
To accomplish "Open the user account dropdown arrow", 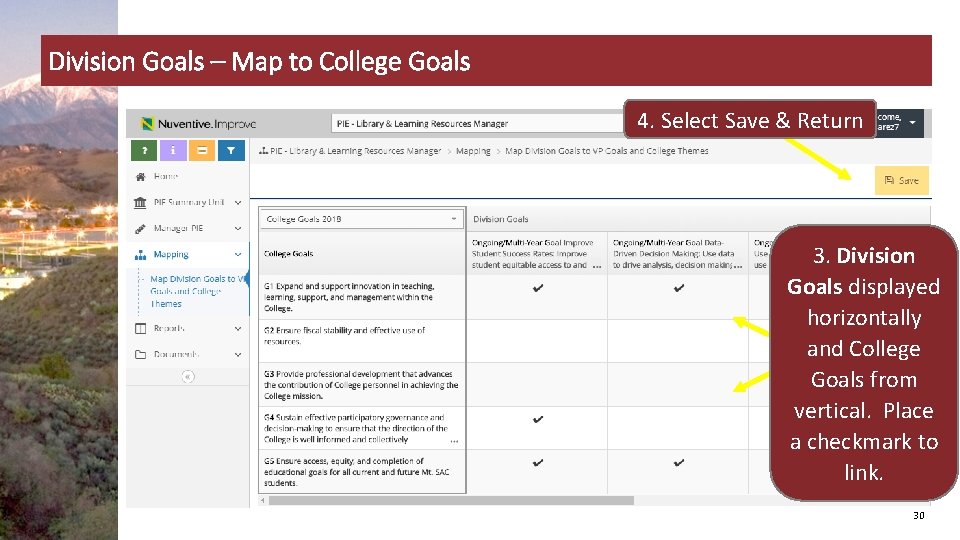I will (911, 122).
